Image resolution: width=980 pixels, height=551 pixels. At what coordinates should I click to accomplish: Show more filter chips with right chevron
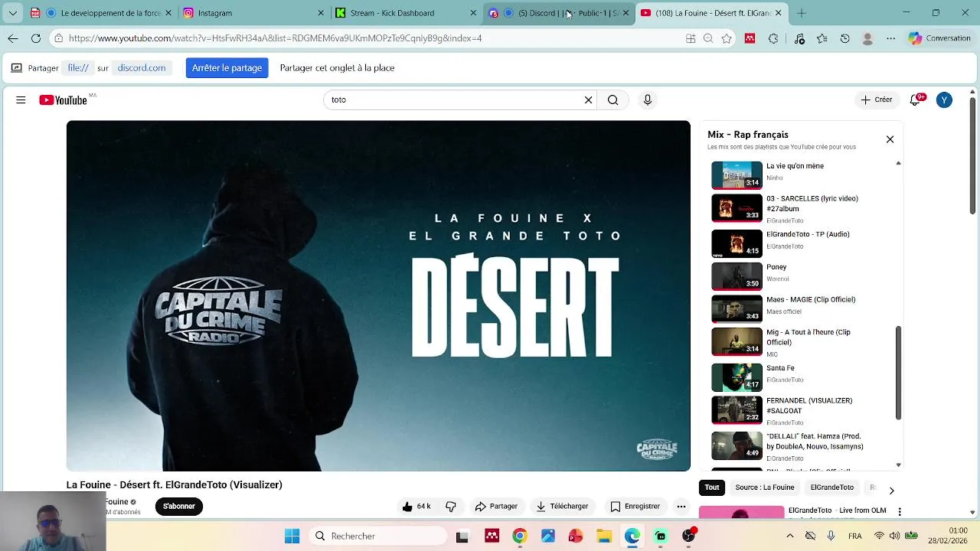tap(891, 491)
